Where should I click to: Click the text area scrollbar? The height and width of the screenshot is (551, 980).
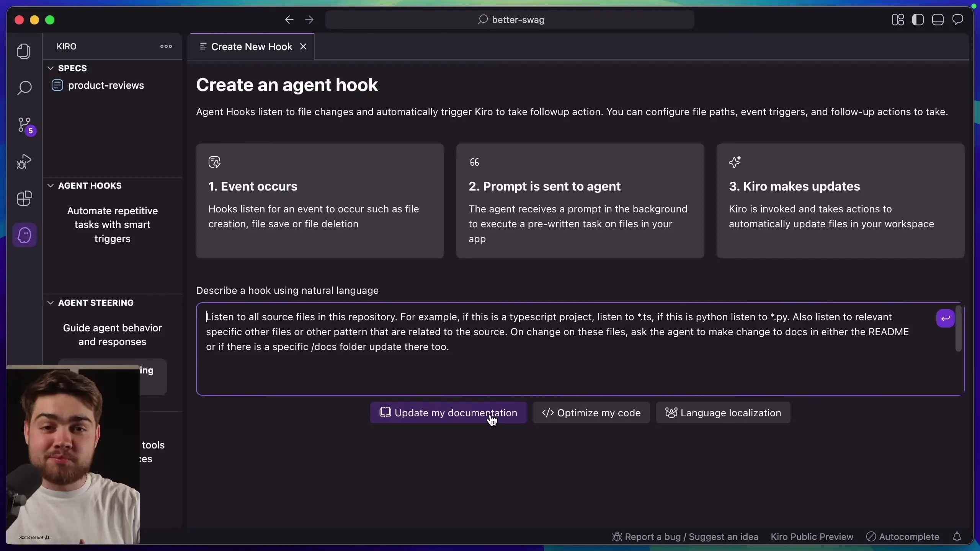coord(959,328)
